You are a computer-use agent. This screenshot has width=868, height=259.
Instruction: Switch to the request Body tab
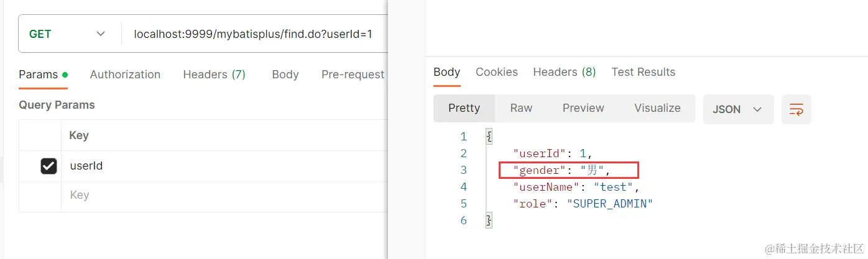pos(285,75)
